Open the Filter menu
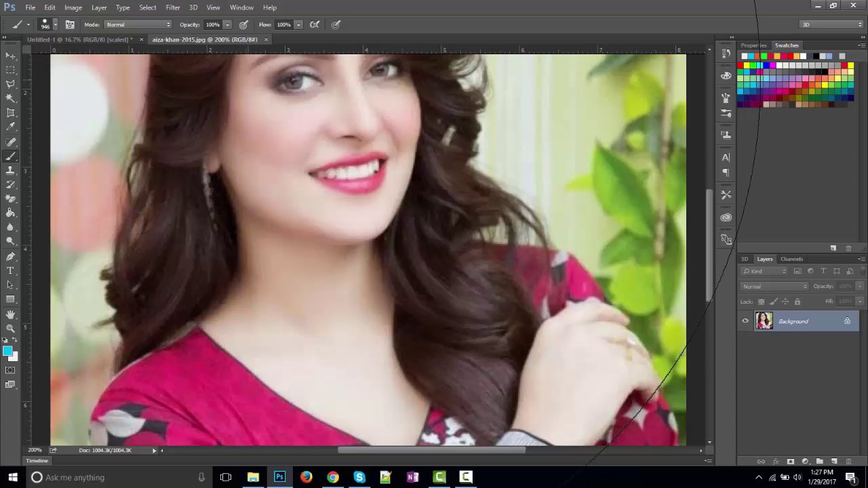This screenshot has width=868, height=488. coord(173,7)
